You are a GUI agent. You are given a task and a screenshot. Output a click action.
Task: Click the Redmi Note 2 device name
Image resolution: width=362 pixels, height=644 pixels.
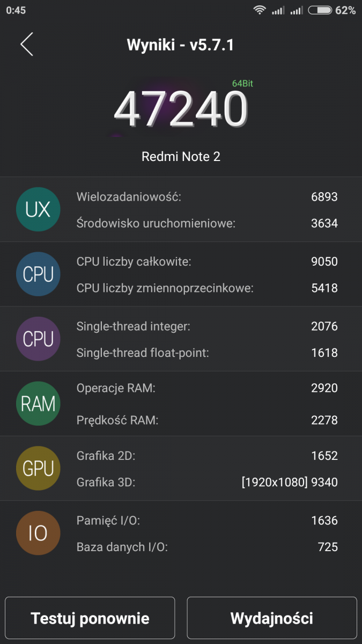click(x=181, y=157)
